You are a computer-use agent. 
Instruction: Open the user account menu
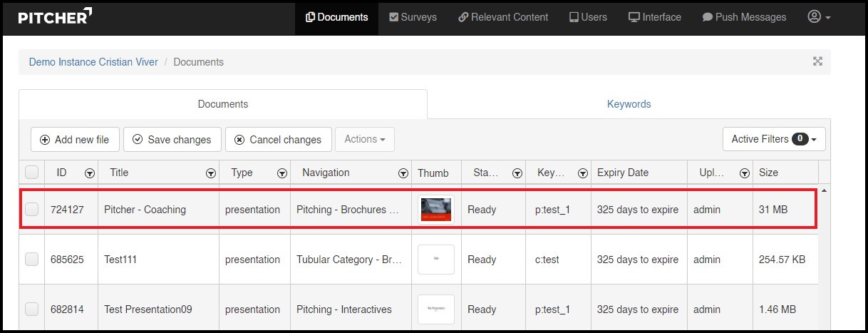[819, 17]
